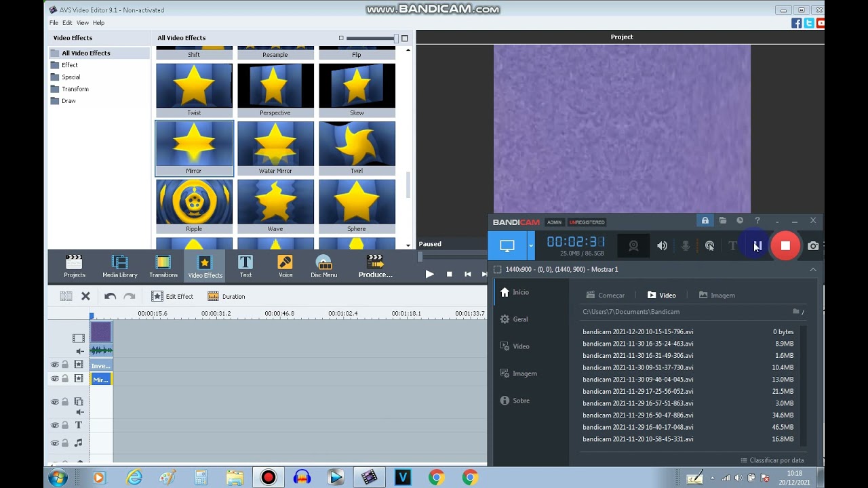Select the Video Effects toolbar button
This screenshot has width=868, height=488.
(205, 266)
